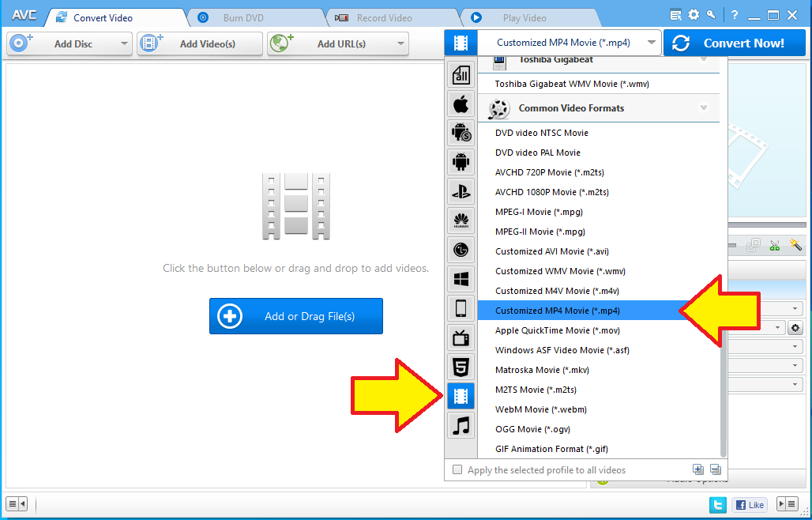Viewport: 812px width, 520px height.
Task: Select the video formats filmstrip category icon
Action: tap(461, 397)
